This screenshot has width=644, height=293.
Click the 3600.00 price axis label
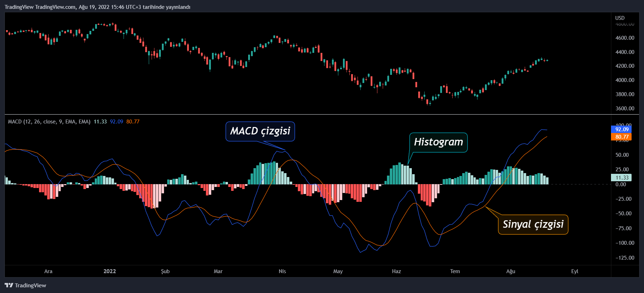625,109
